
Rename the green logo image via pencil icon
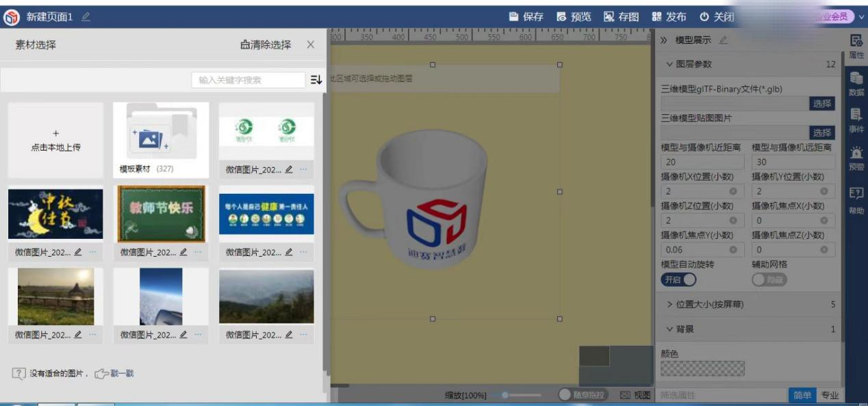pyautogui.click(x=289, y=169)
